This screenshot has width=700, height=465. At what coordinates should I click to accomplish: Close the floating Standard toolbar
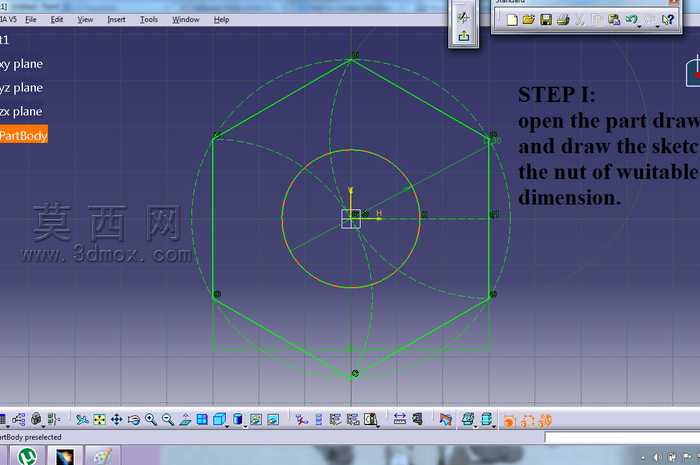(675, 2)
